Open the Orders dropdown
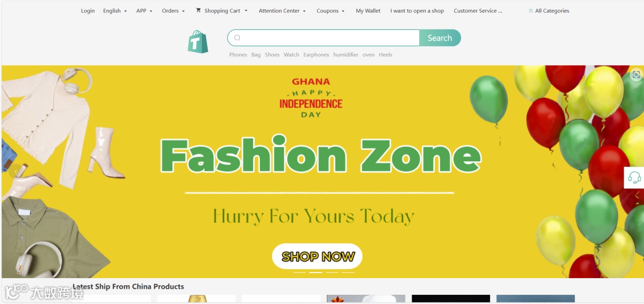This screenshot has width=644, height=304. (x=173, y=11)
